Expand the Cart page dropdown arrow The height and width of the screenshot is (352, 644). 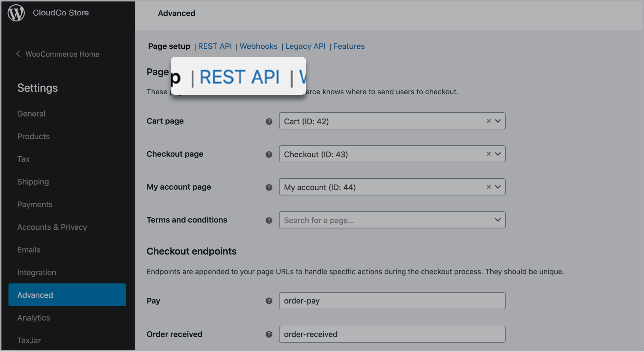point(498,121)
